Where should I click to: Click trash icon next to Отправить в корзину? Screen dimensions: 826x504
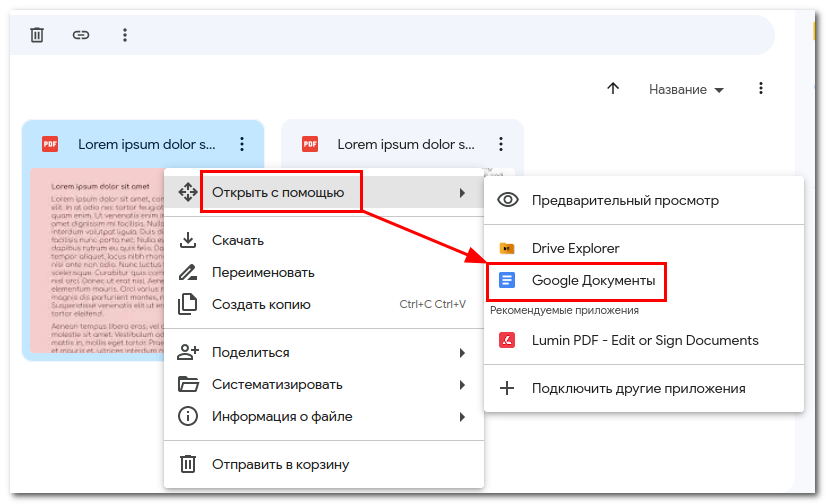tap(188, 465)
